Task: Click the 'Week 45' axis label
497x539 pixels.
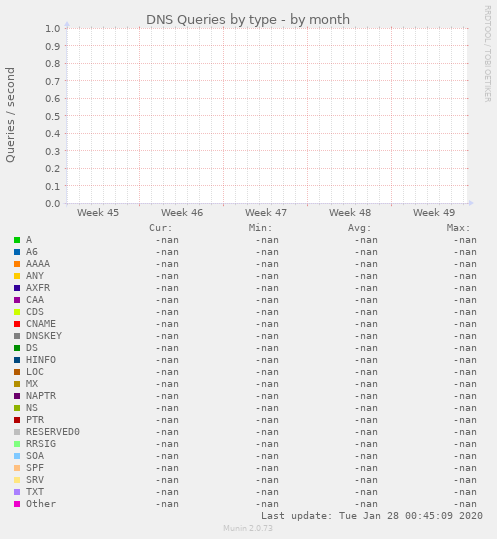Action: pos(98,212)
